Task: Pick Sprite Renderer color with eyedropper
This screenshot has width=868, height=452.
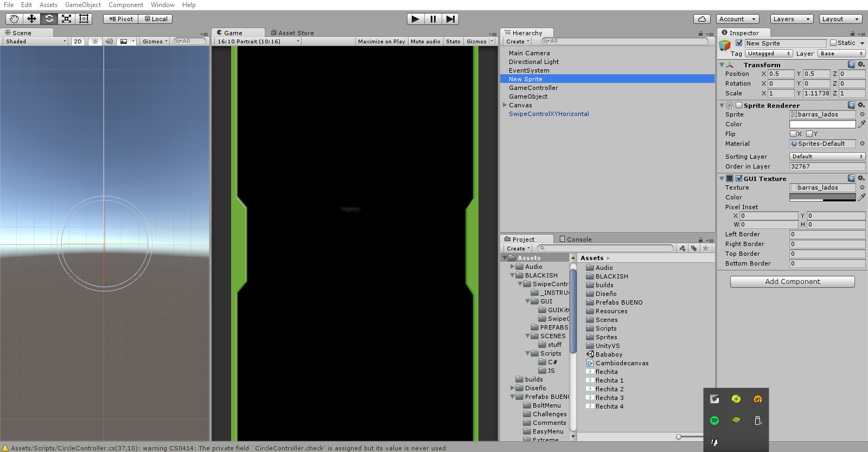Action: coord(861,124)
